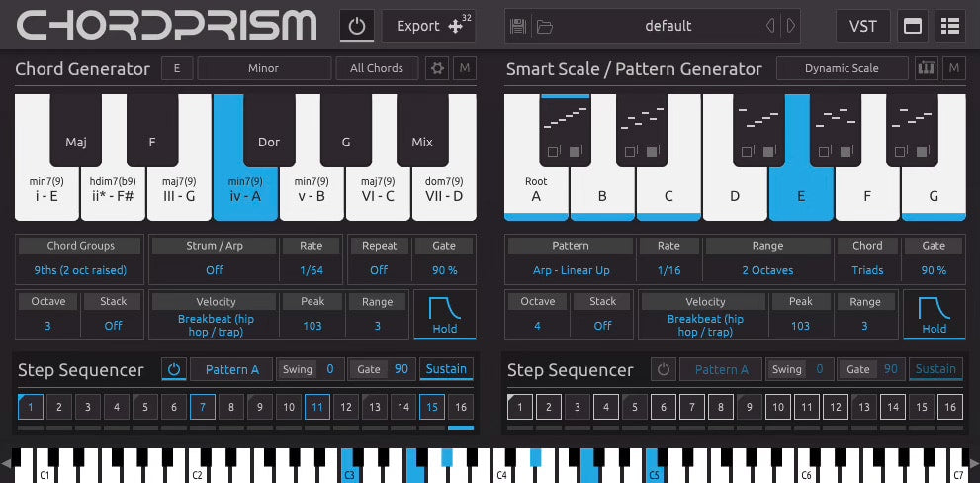980x483 pixels.
Task: Open left sequencer Pattern A selector
Action: 231,369
